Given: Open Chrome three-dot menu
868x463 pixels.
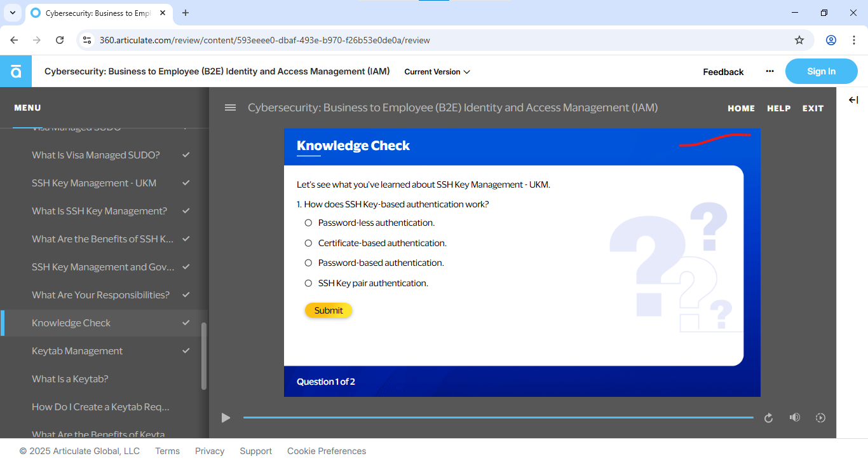Looking at the screenshot, I should click(x=853, y=40).
